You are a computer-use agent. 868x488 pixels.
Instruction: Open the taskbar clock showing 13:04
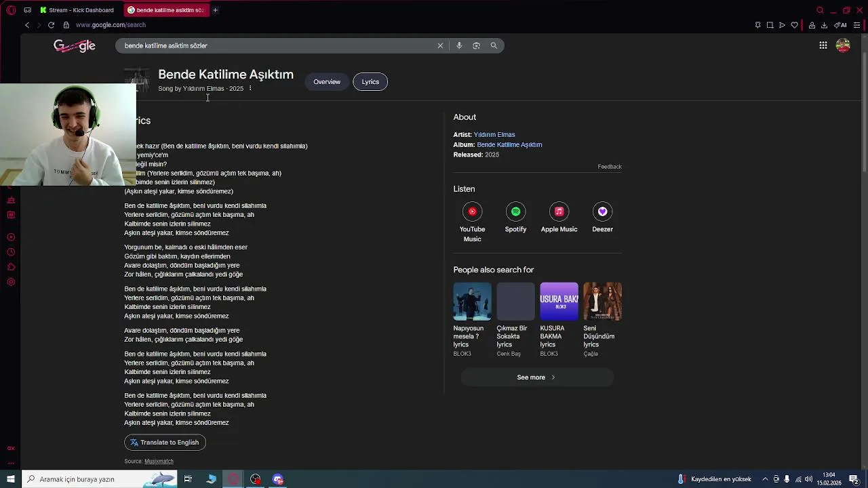pyautogui.click(x=829, y=479)
